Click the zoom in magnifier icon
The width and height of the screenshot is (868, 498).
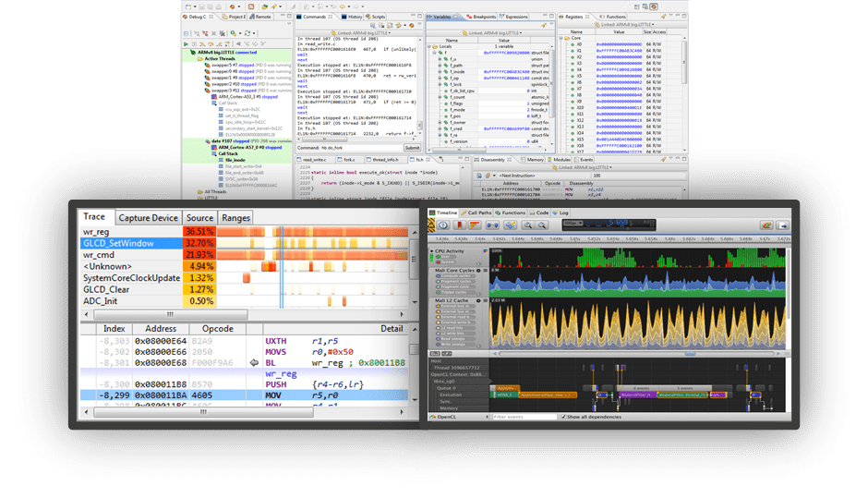coord(527,225)
